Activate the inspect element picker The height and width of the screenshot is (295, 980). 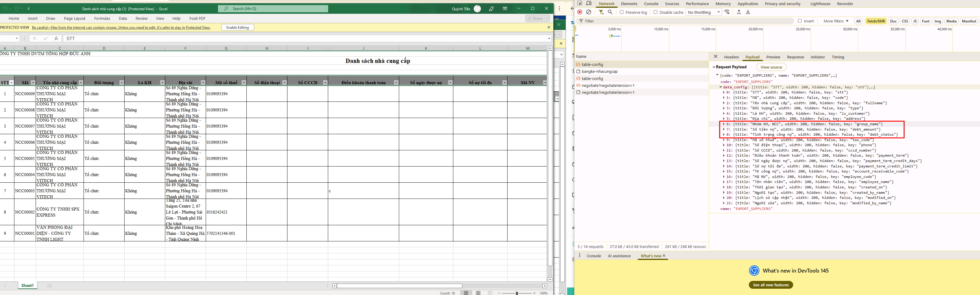click(x=580, y=3)
